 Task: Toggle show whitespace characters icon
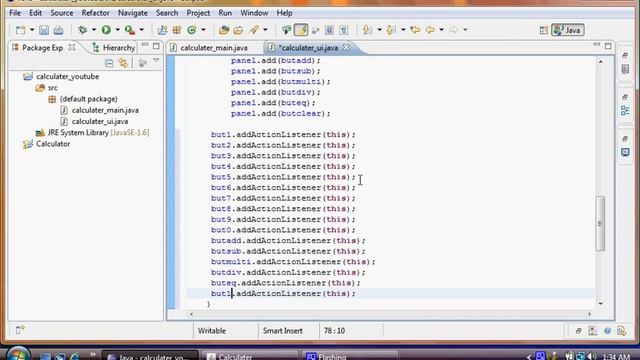pyautogui.click(x=344, y=30)
